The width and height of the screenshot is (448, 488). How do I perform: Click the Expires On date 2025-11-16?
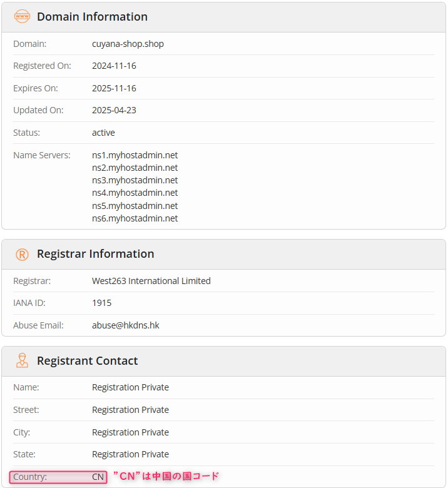pyautogui.click(x=114, y=88)
